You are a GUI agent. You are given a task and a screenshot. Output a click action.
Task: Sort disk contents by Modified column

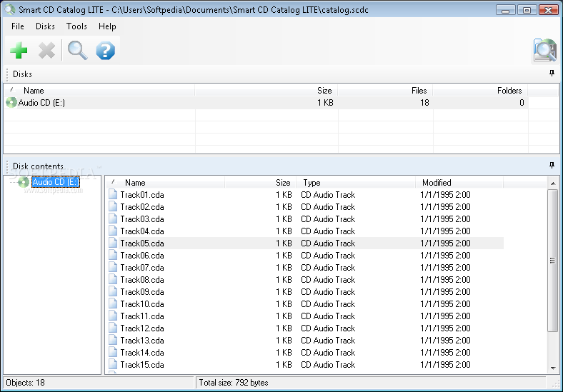459,183
